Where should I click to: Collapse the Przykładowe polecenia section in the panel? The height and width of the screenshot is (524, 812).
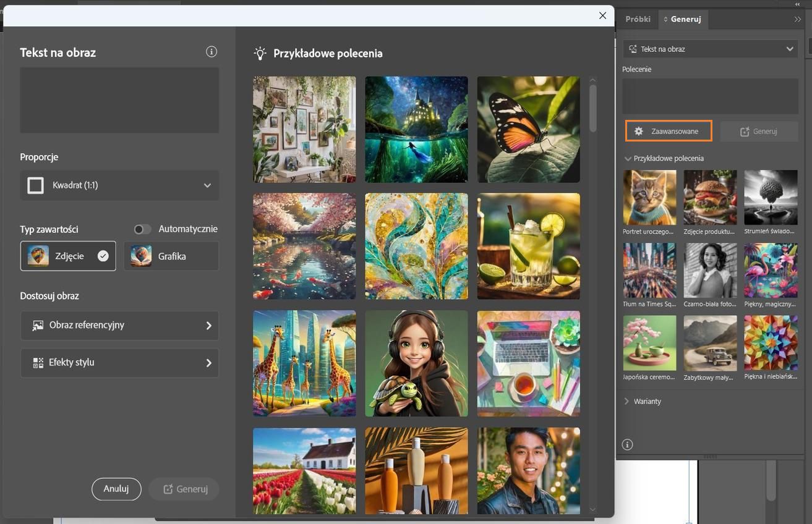[x=628, y=159]
